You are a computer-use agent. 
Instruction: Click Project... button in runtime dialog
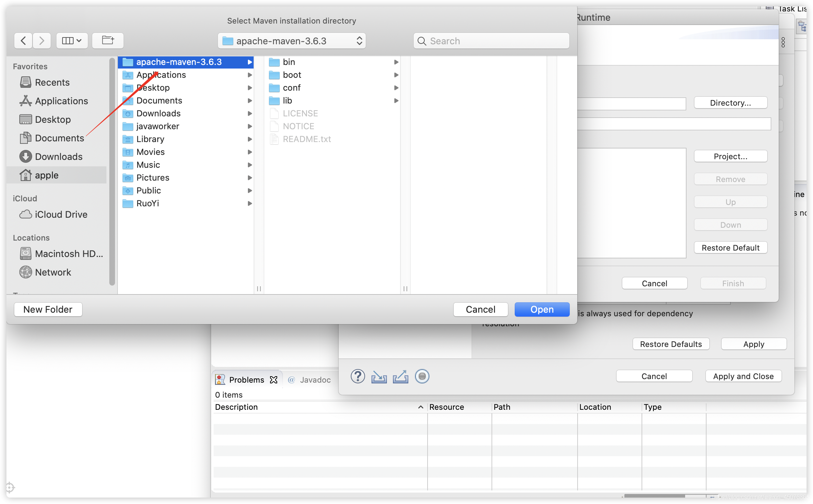click(730, 156)
